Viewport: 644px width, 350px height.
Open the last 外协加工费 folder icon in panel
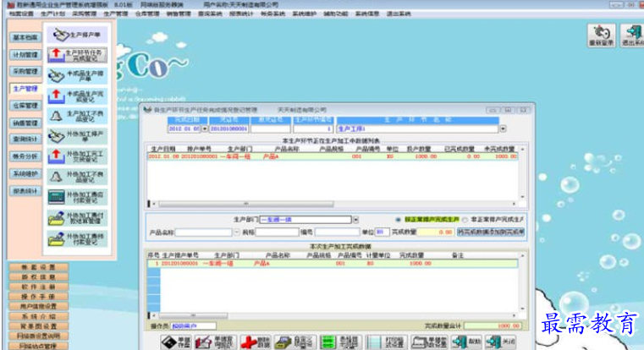pyautogui.click(x=56, y=238)
